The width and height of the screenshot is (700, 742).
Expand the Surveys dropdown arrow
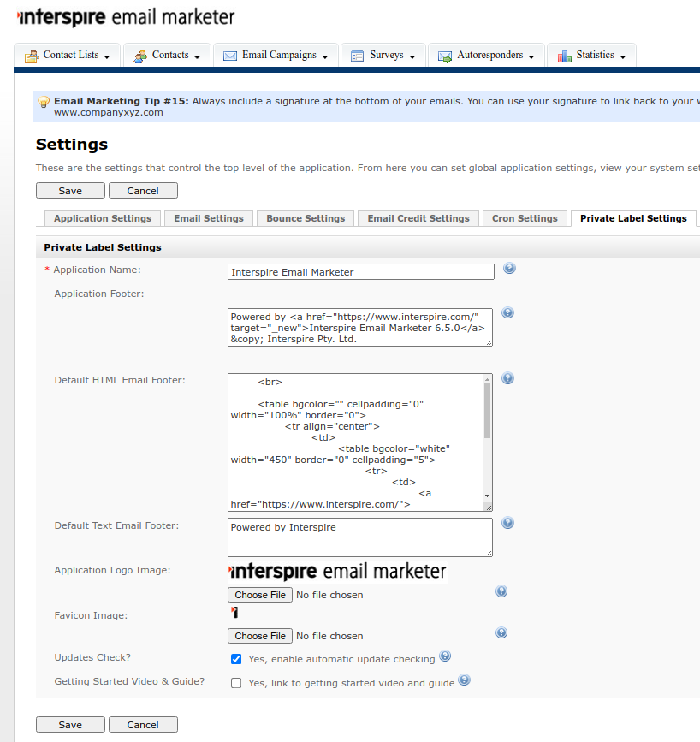(x=412, y=56)
